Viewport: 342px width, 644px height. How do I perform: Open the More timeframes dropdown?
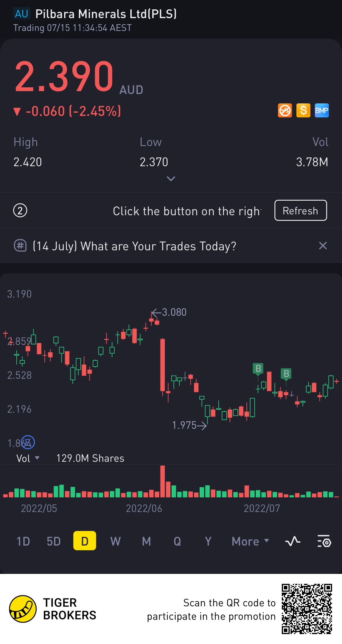250,541
